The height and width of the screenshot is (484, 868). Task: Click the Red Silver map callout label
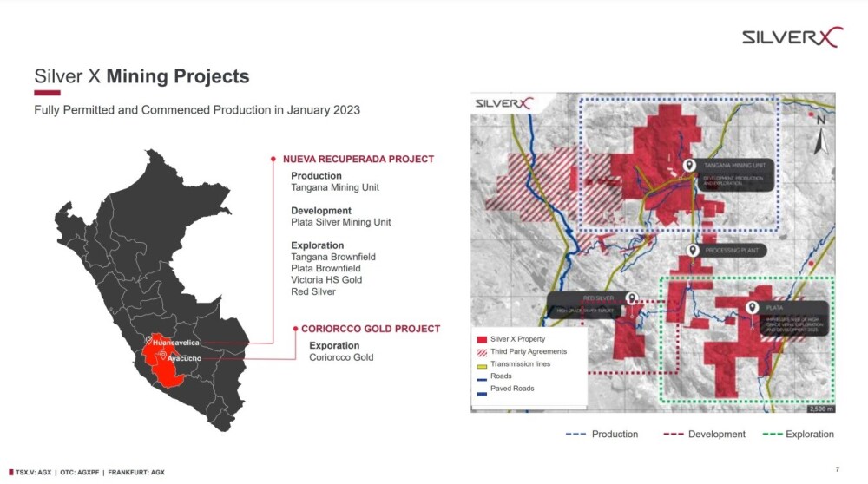588,304
